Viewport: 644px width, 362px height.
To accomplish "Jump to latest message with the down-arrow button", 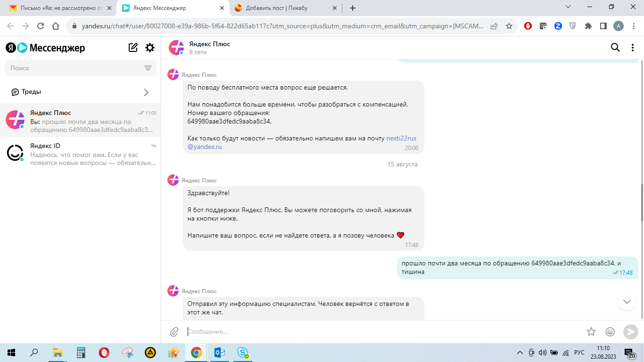I will (x=627, y=301).
